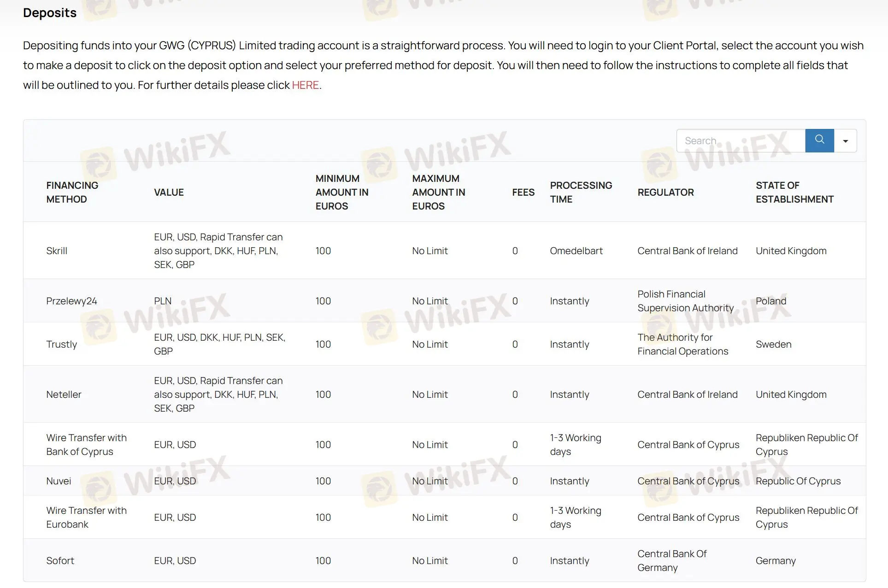888x588 pixels.
Task: Click the Wire Transfer with Eurobank row
Action: click(x=87, y=517)
